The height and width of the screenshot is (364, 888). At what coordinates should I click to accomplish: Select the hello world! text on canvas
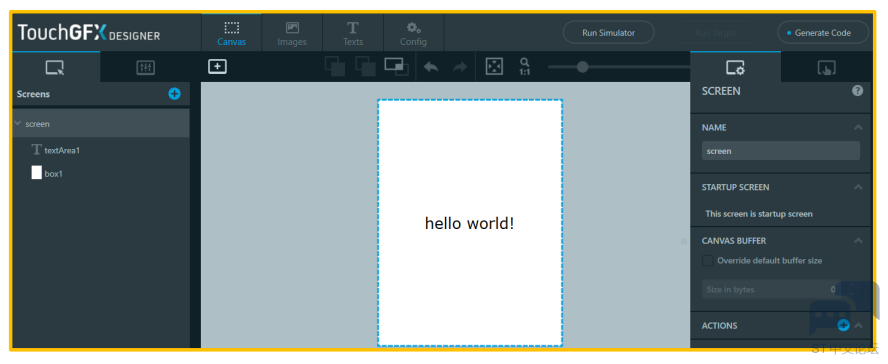click(x=469, y=224)
